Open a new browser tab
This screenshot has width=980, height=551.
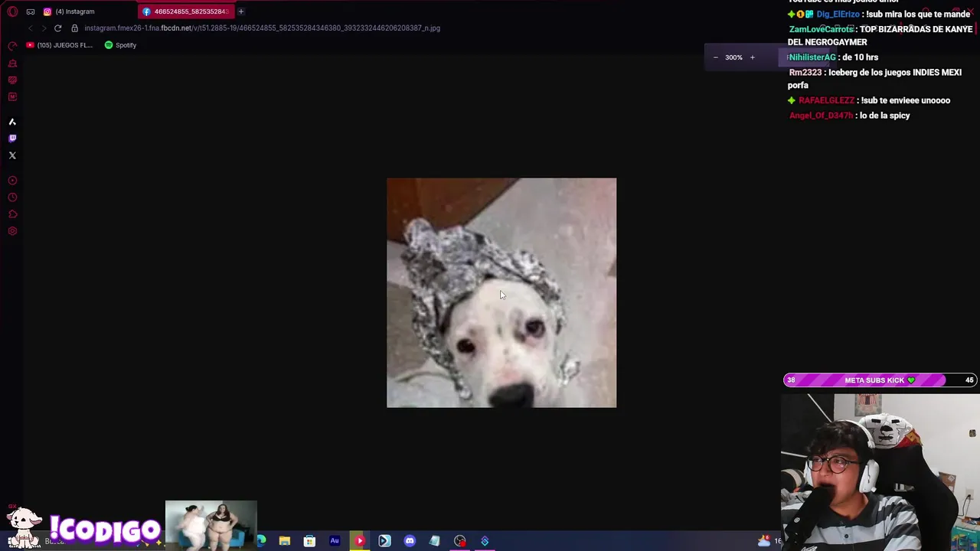(240, 11)
